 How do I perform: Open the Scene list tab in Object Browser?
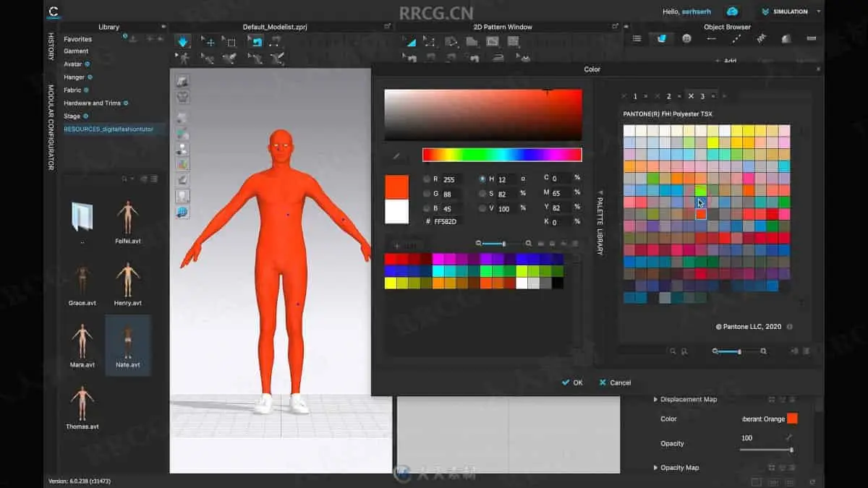click(637, 39)
